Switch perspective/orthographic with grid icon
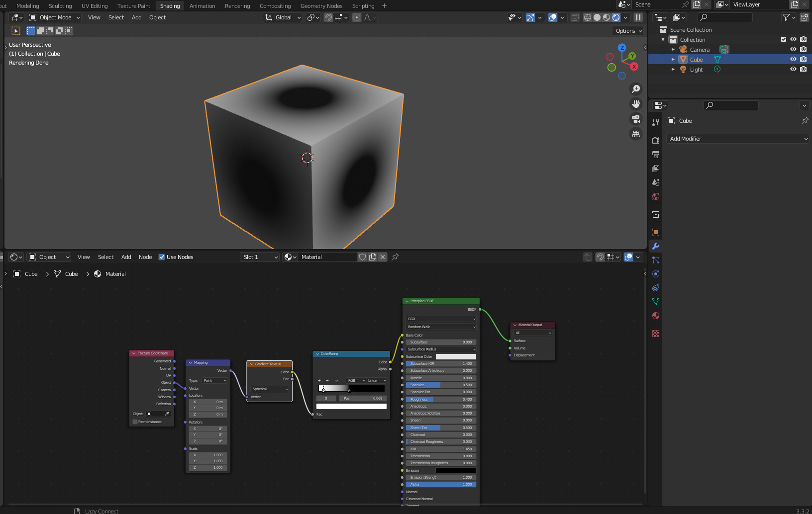This screenshot has height=514, width=812. coord(636,134)
